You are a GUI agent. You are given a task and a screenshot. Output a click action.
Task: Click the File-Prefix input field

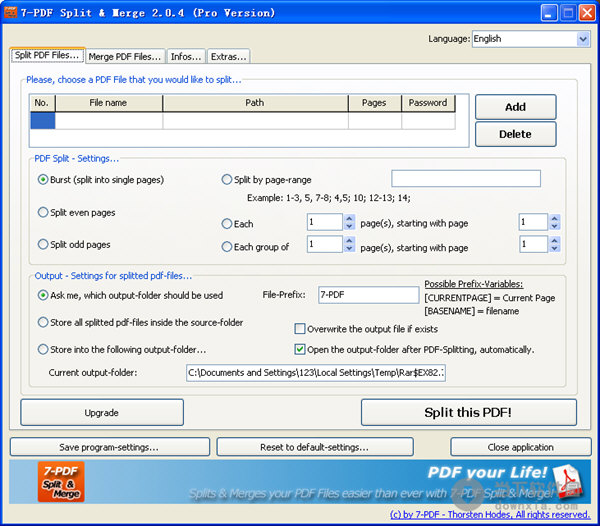(x=368, y=295)
